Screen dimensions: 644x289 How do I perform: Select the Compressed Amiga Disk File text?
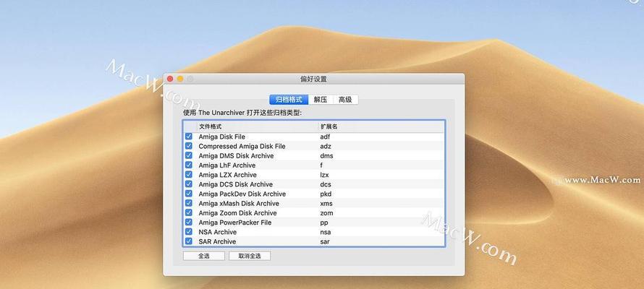pos(242,146)
